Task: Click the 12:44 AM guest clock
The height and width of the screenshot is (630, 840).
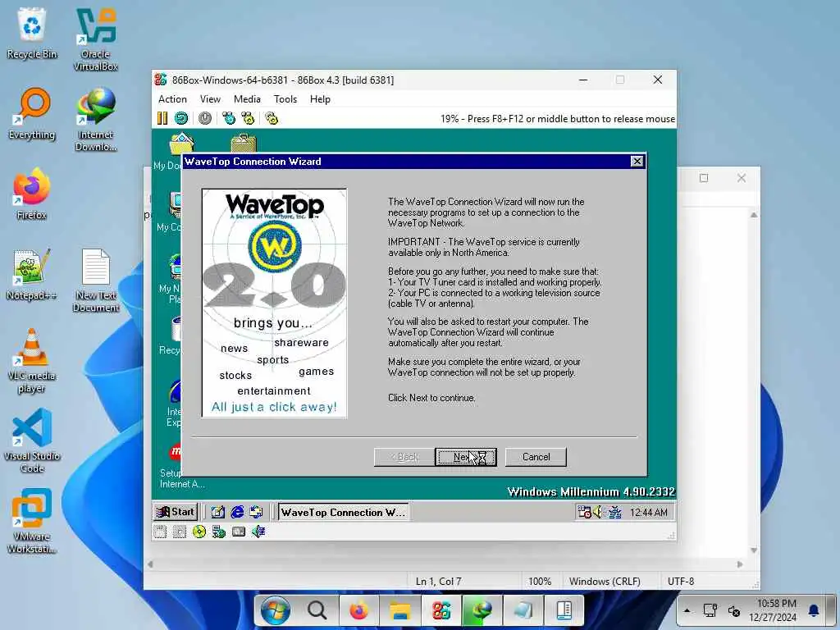Action: coord(648,513)
